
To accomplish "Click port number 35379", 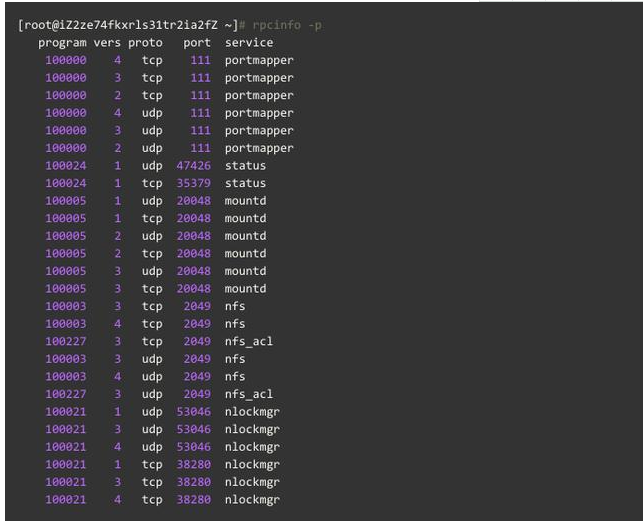I will click(193, 183).
